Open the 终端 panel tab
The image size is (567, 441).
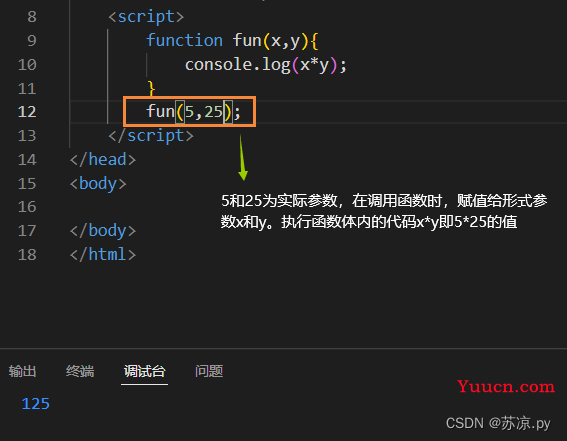pos(80,371)
